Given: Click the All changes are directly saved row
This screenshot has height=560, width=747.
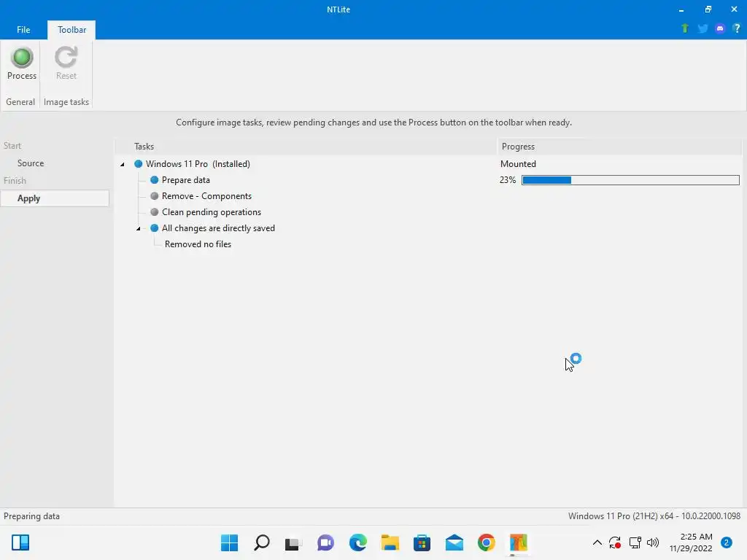Looking at the screenshot, I should (x=218, y=228).
